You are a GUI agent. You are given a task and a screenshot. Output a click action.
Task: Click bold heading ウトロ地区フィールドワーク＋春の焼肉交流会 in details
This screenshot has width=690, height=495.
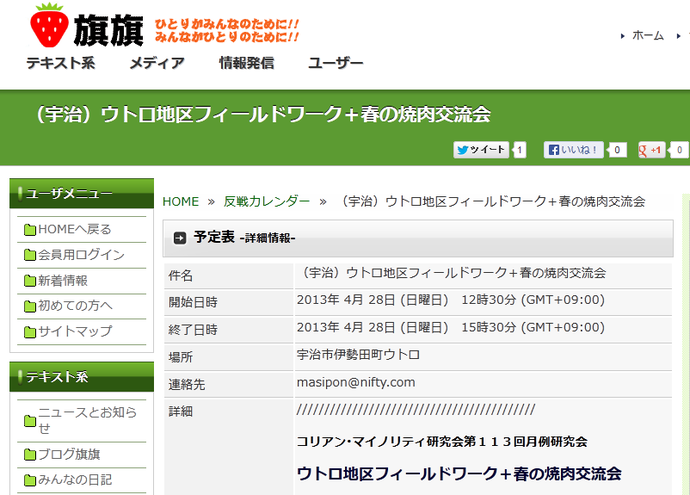coord(459,474)
